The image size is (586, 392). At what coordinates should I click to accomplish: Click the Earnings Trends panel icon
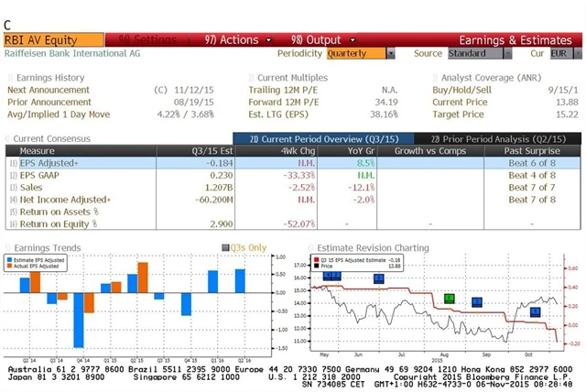click(x=9, y=247)
